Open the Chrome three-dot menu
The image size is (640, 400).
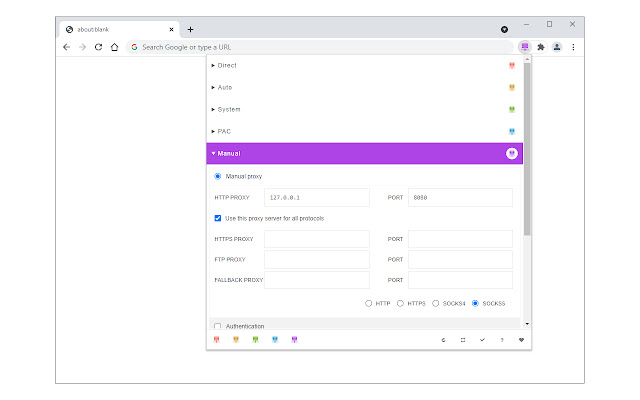pos(573,47)
